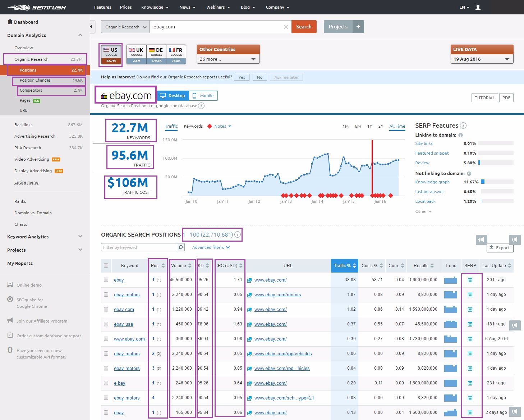Expand Knowledge menu in top navigation

[155, 7]
